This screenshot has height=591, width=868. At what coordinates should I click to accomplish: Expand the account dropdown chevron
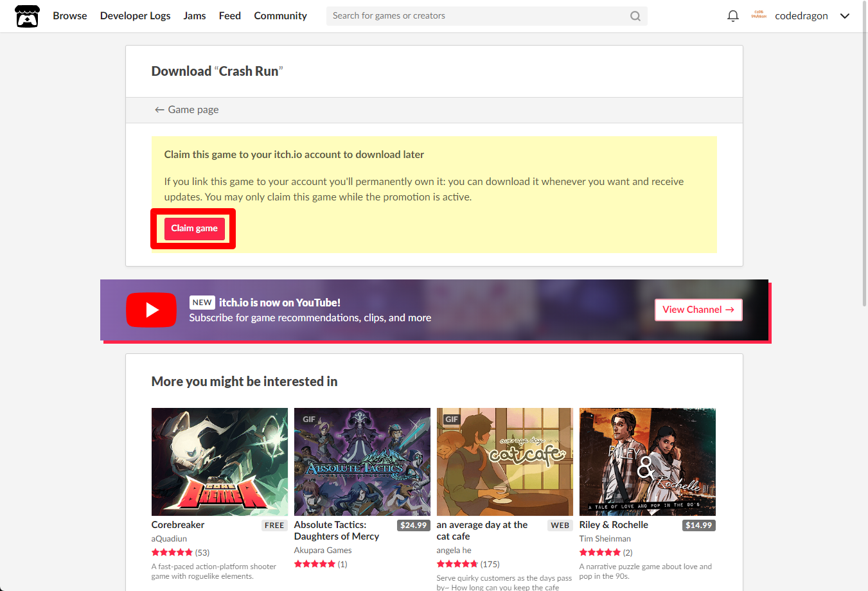click(x=845, y=16)
